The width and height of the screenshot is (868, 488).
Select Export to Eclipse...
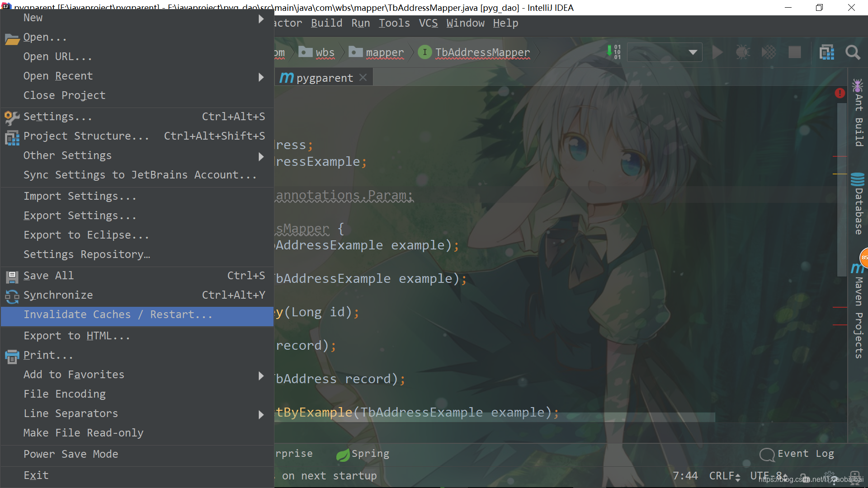[x=137, y=235]
